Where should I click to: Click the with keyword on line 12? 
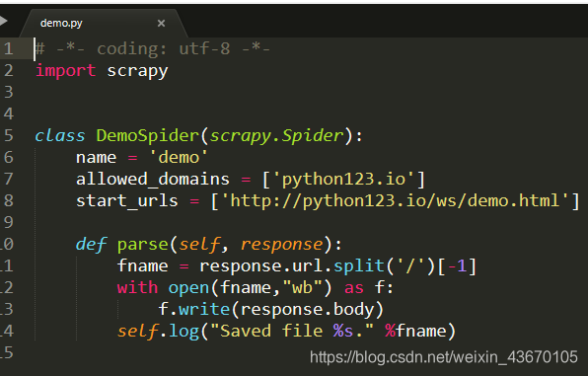pyautogui.click(x=137, y=287)
